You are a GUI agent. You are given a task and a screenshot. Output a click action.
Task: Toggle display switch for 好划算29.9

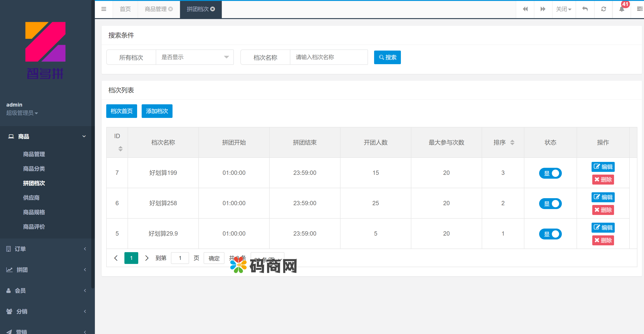click(x=550, y=234)
